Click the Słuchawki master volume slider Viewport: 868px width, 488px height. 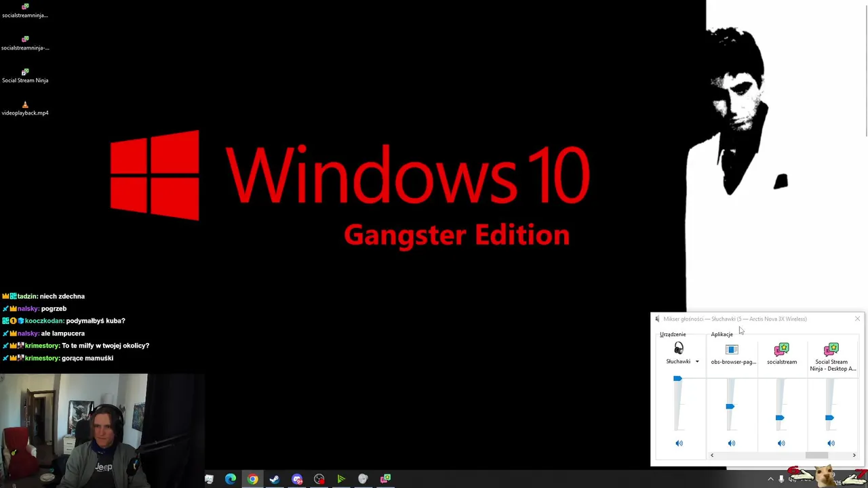(677, 379)
